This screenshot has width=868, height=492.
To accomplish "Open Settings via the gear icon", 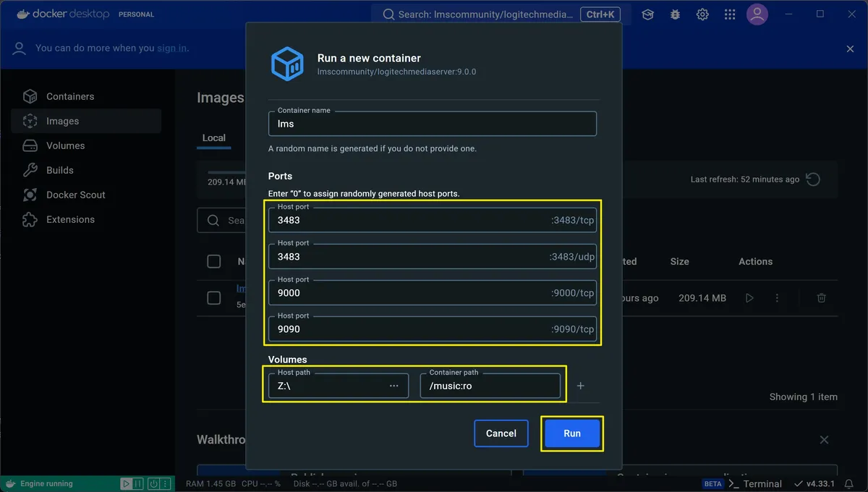I will point(702,14).
